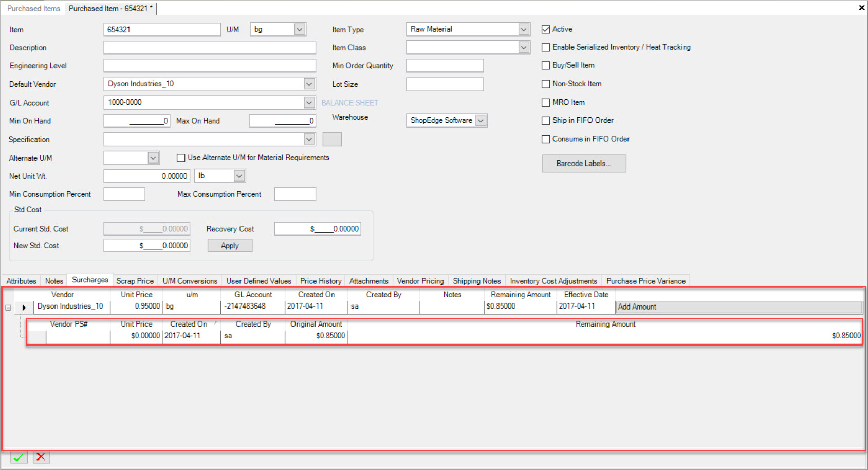This screenshot has height=470, width=868.
Task: Click the Description field
Action: pos(210,47)
